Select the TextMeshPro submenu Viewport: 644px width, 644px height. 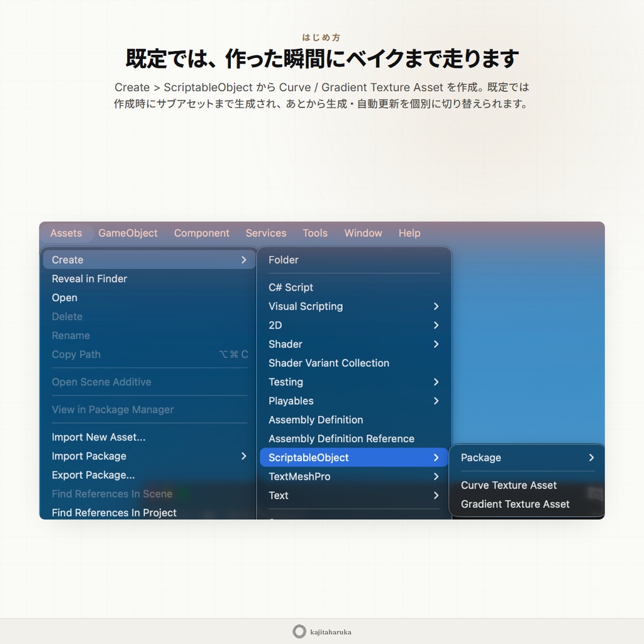(353, 477)
